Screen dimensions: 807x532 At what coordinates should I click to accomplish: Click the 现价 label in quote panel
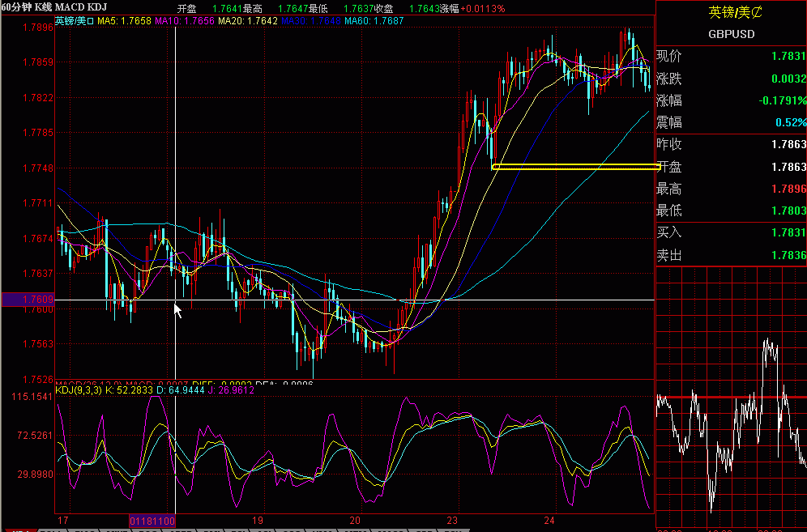pos(669,56)
